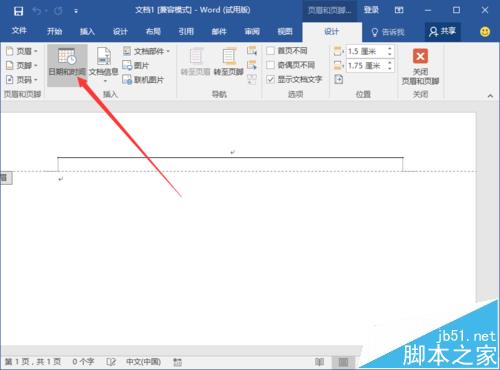Insert a 图片 picture into header
Screen dimensions: 500x370
[x=136, y=65]
